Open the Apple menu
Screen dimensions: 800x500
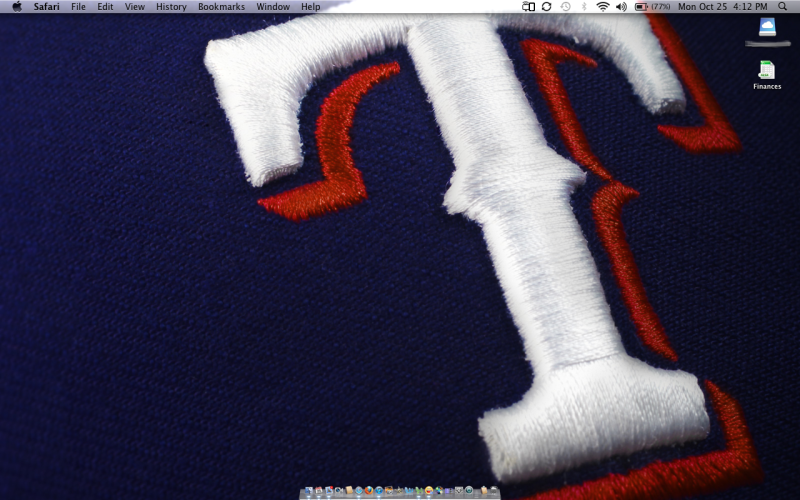[17, 7]
